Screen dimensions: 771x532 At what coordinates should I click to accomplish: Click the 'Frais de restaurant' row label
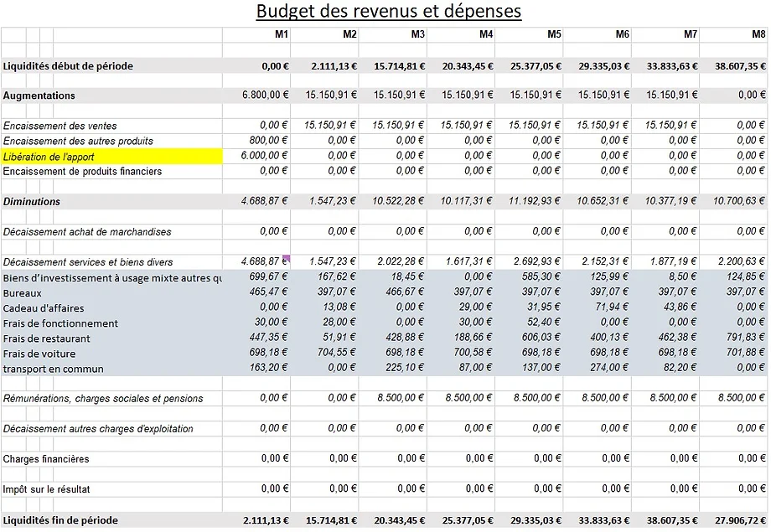(x=47, y=338)
